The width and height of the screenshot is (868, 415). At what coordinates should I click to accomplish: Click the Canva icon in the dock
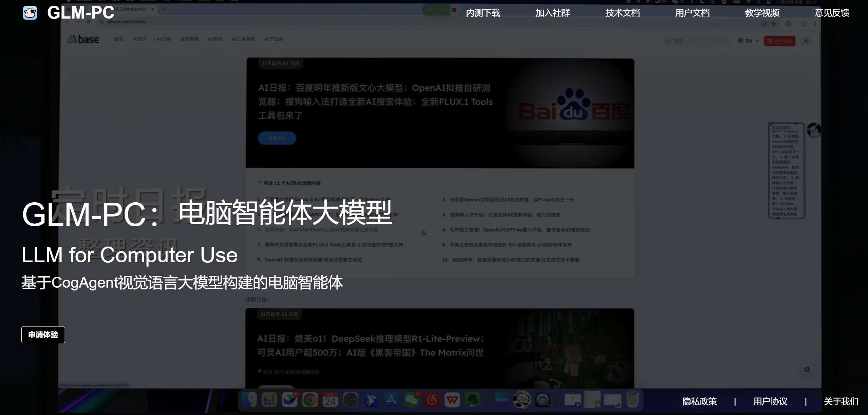502,400
